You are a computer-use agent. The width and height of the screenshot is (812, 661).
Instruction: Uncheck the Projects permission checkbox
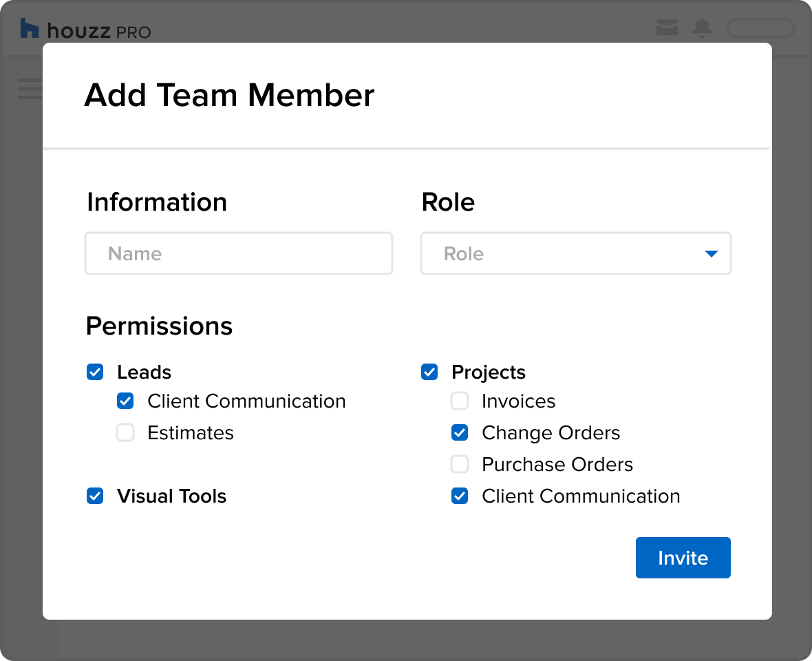(429, 372)
